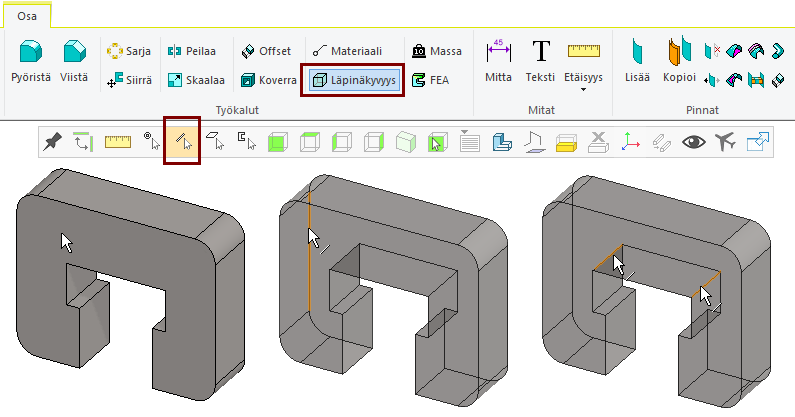This screenshot has height=417, width=795.
Task: Switch to the Osa ribbon tab
Action: [x=27, y=14]
